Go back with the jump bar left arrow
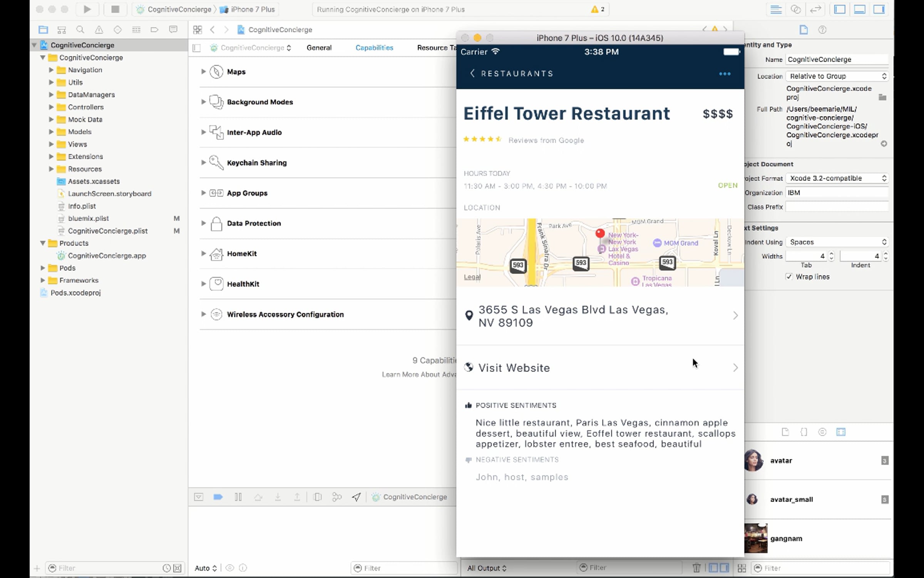924x578 pixels. (212, 30)
